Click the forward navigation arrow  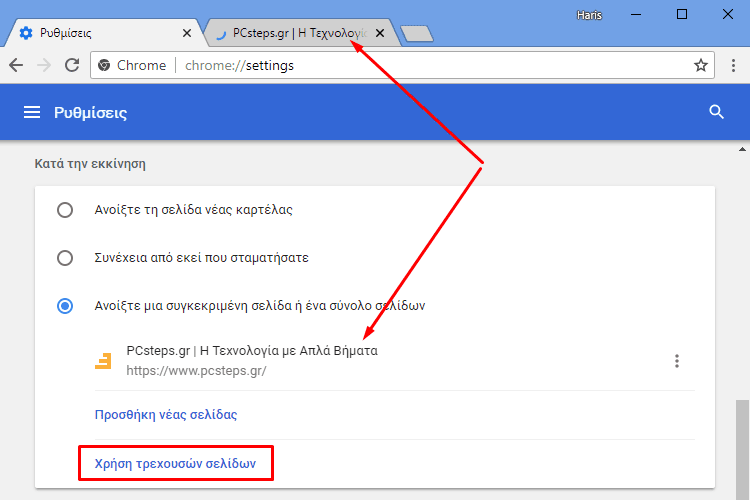tap(44, 65)
